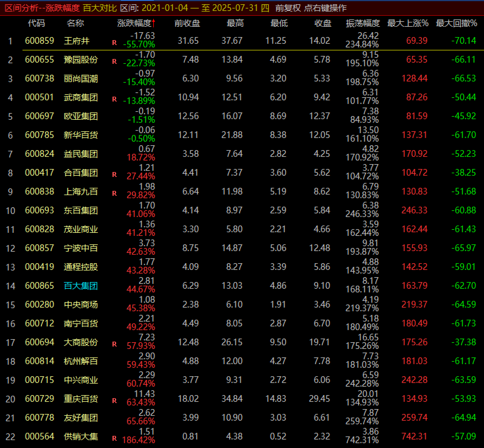Viewport: 484px width, 448px height.
Task: Select stock name 南宁百货
Action: 81,323
